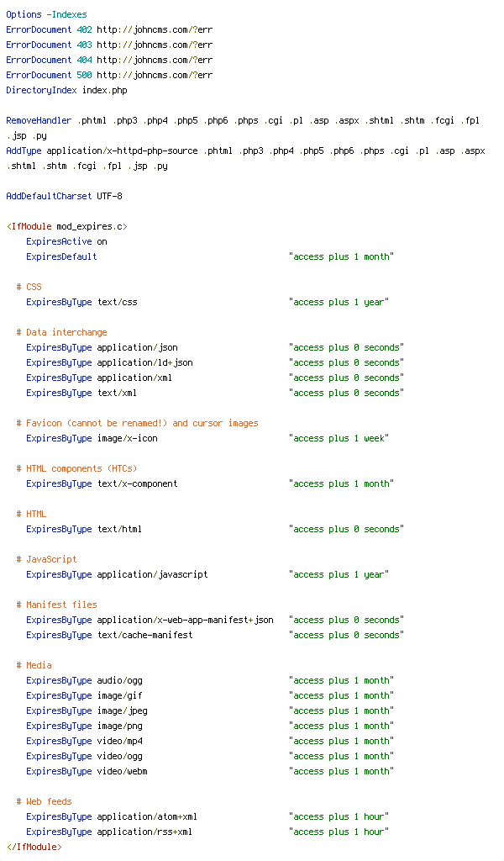Click the ErrorDocument 500 johncms.com URL
Viewport: 504px width, 861px height.
tap(155, 75)
